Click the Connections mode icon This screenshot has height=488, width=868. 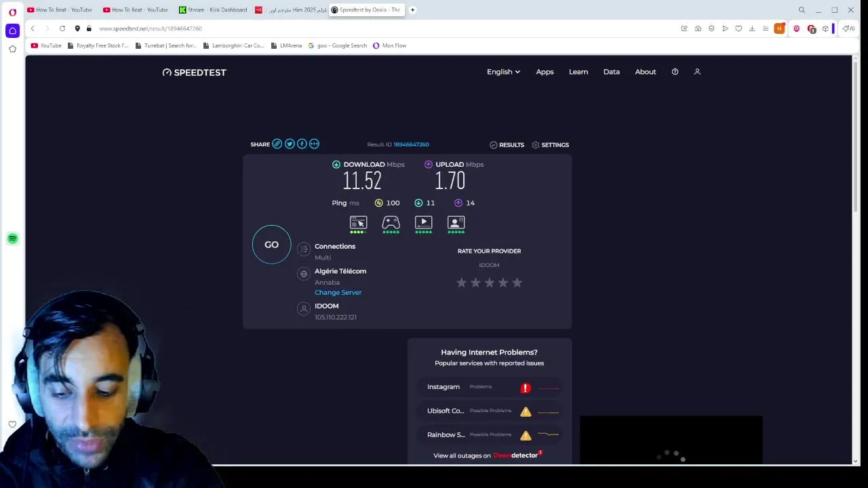(x=304, y=249)
